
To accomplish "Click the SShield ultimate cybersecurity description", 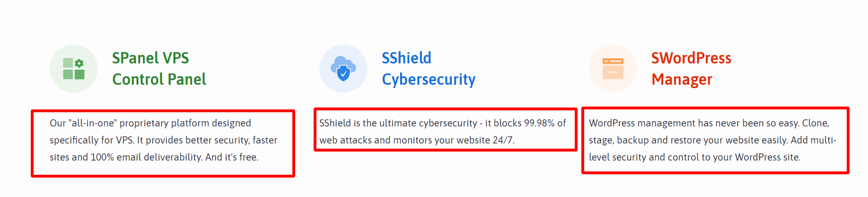I will [x=443, y=132].
